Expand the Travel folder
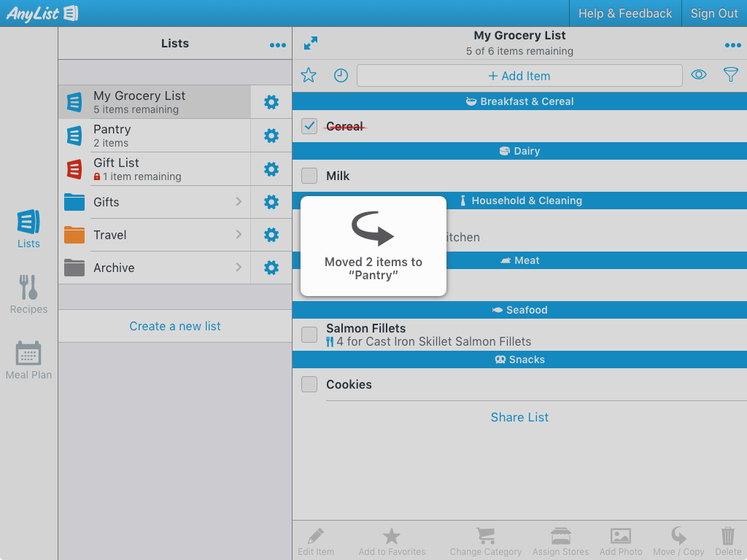This screenshot has width=747, height=560. click(154, 235)
